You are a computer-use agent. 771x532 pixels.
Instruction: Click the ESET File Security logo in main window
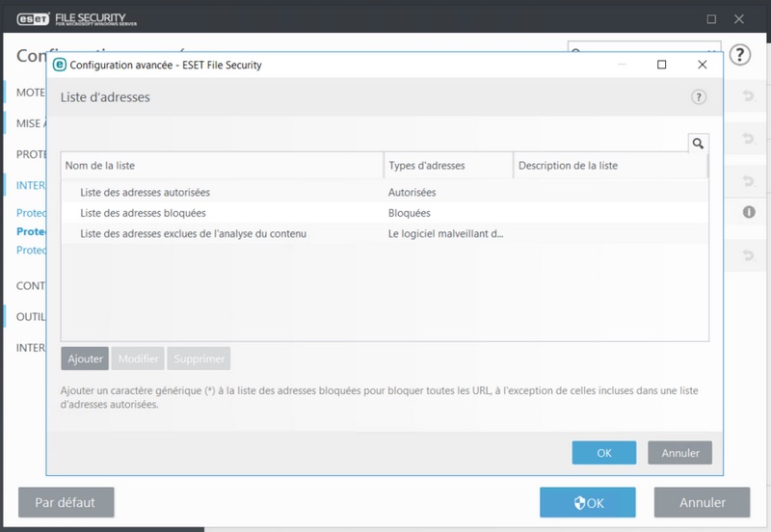click(77, 19)
